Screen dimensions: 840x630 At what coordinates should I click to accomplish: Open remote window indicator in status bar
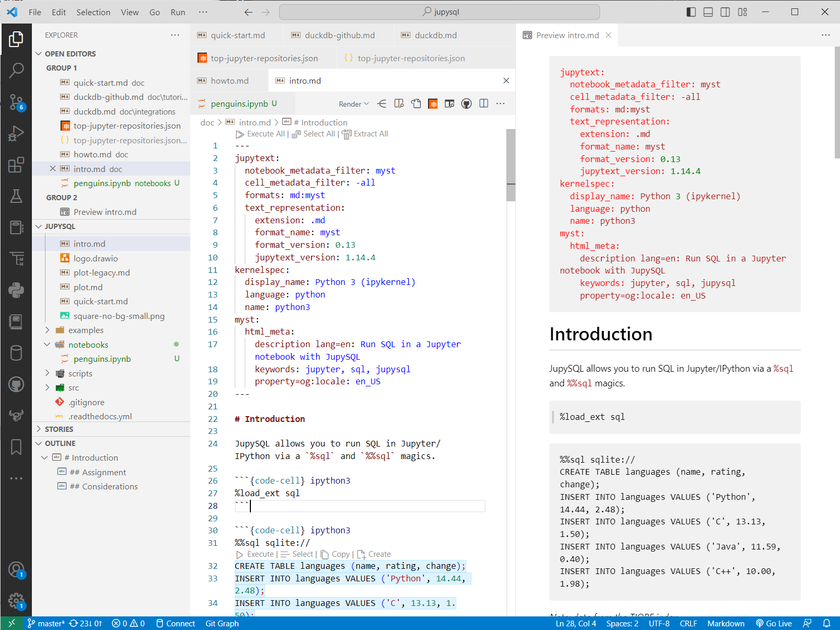[11, 623]
